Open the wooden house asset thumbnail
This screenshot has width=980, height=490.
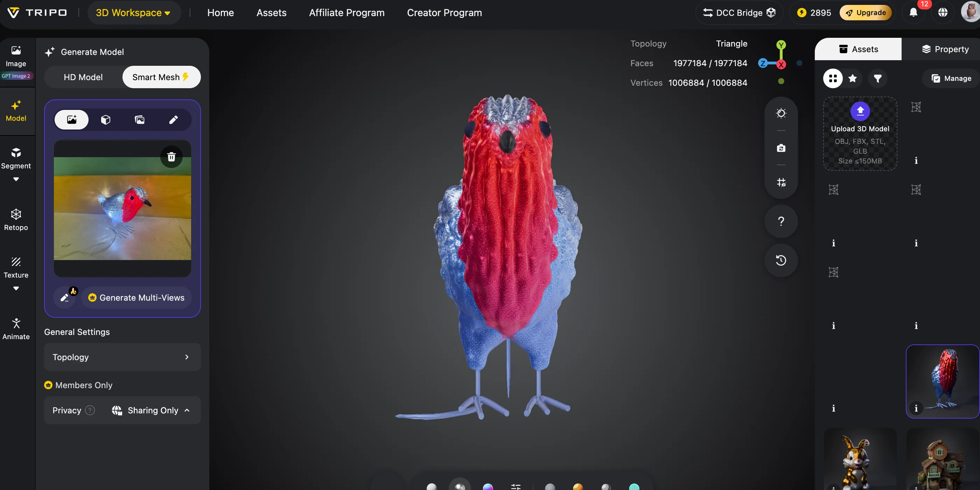coord(942,459)
